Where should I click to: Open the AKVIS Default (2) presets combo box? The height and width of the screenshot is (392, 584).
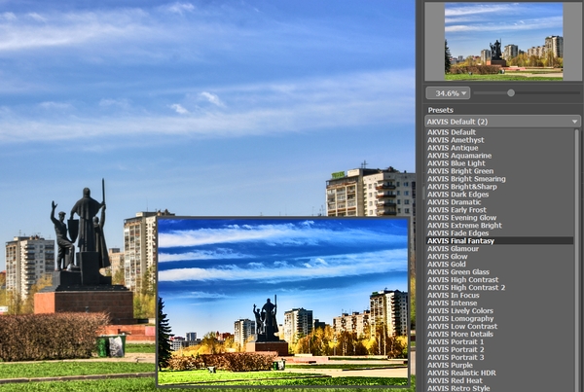(x=502, y=122)
